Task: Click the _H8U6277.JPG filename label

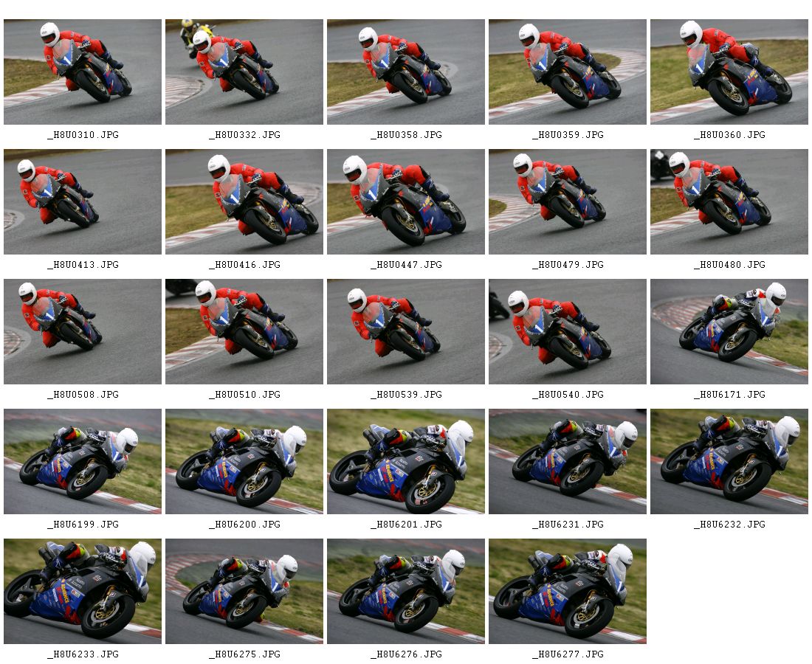Action: coord(568,654)
